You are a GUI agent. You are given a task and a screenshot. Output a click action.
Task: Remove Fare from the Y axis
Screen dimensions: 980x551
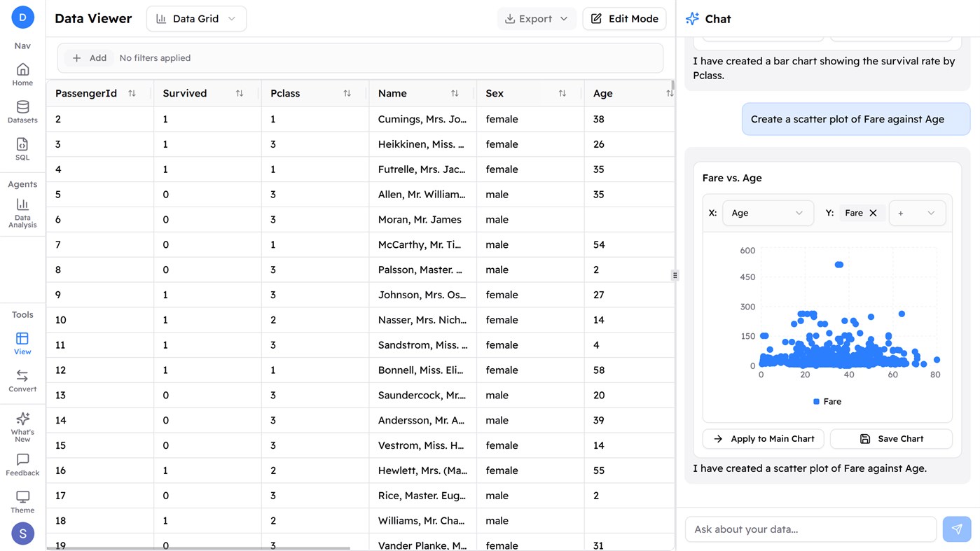pos(874,213)
